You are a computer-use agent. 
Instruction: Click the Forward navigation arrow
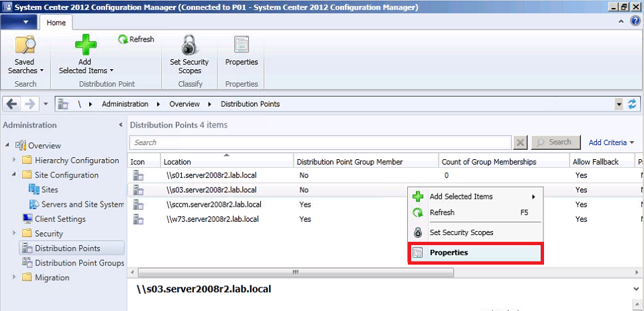click(30, 104)
